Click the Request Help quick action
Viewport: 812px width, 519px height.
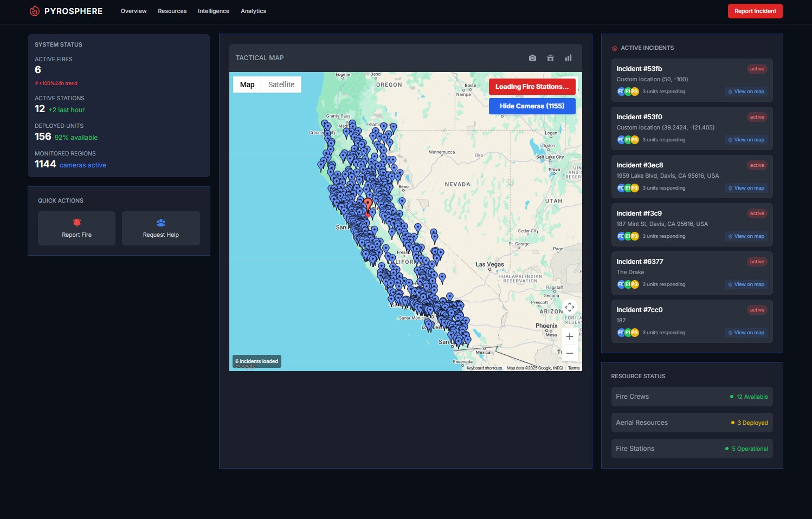click(161, 229)
